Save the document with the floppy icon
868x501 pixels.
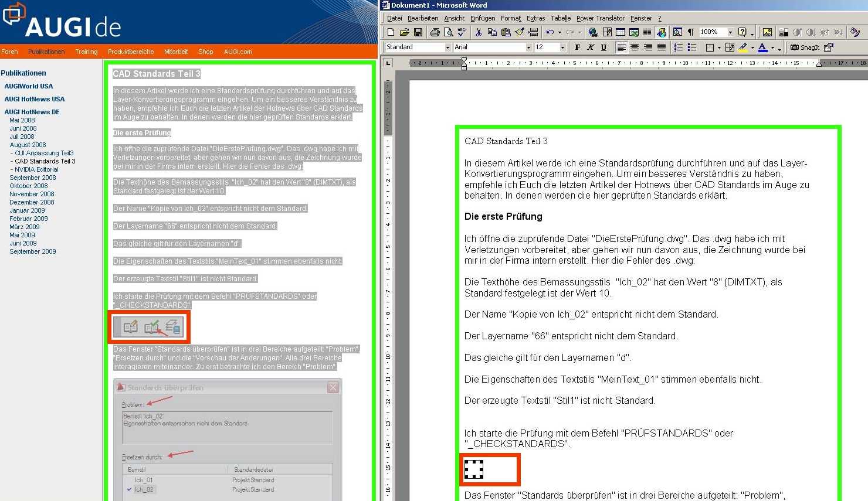pos(418,32)
